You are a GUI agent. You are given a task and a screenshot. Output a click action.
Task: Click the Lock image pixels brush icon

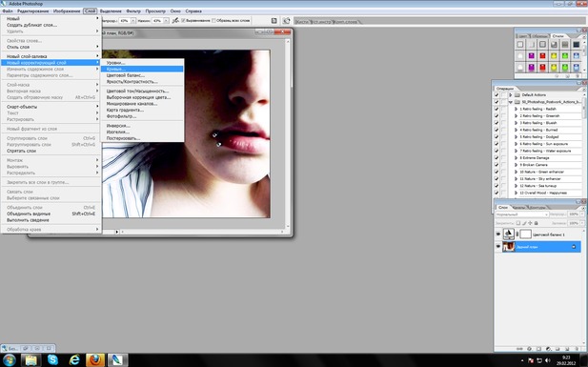[524, 223]
